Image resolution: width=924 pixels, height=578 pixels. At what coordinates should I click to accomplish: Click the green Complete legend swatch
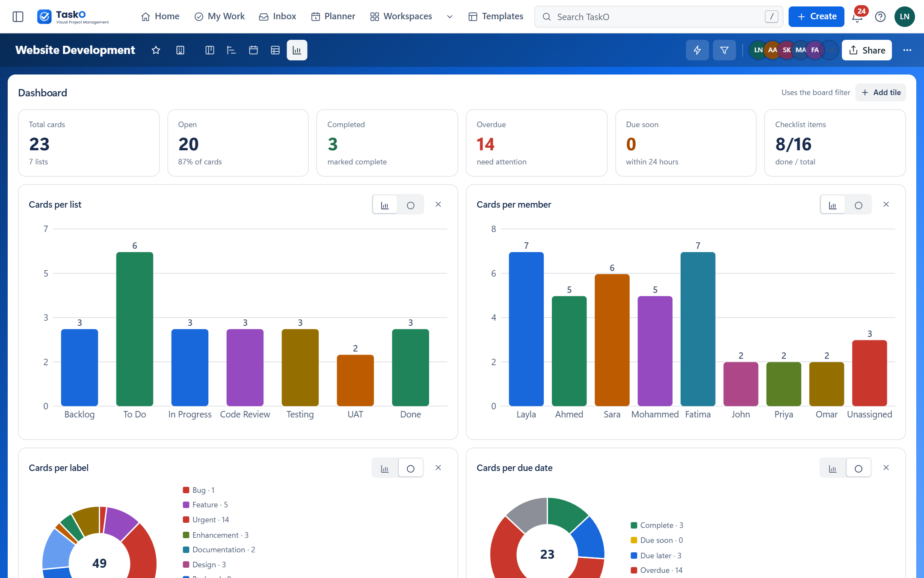(634, 525)
